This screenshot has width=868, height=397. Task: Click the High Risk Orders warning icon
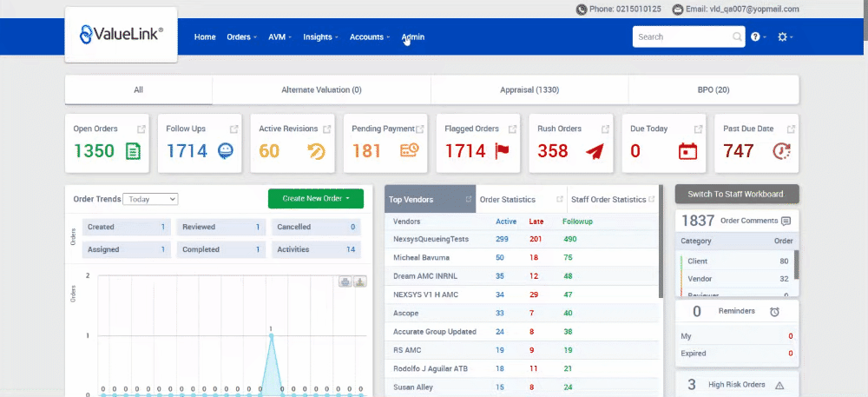779,385
